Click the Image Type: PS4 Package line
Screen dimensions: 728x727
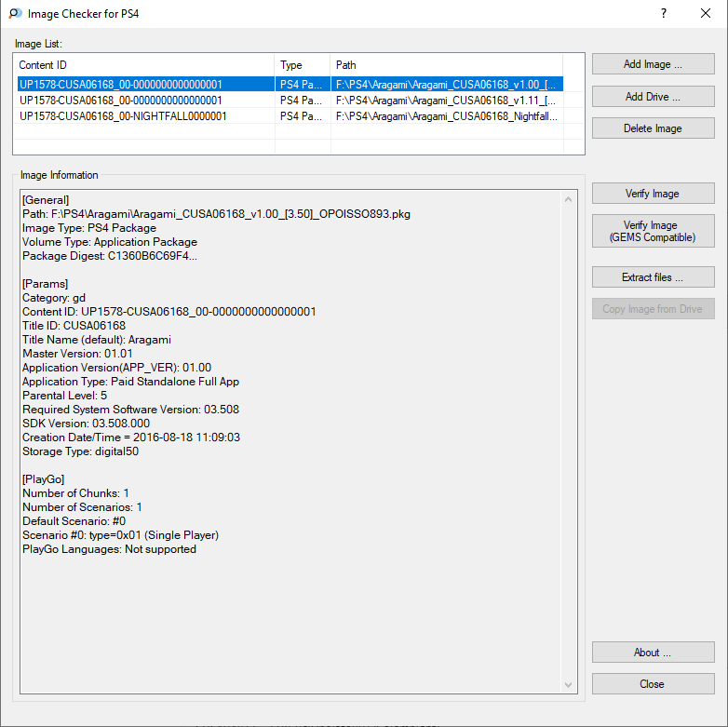coord(89,228)
